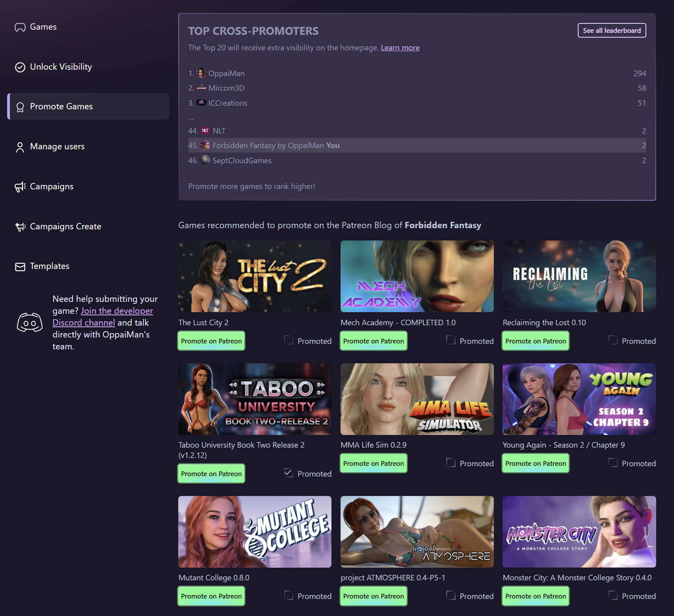Promote Monster City on Patreon

[x=536, y=596]
